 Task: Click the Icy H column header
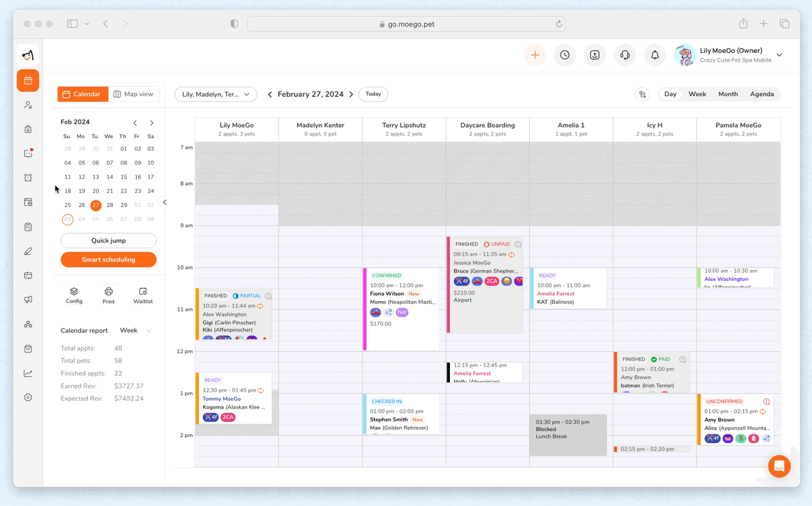[654, 129]
